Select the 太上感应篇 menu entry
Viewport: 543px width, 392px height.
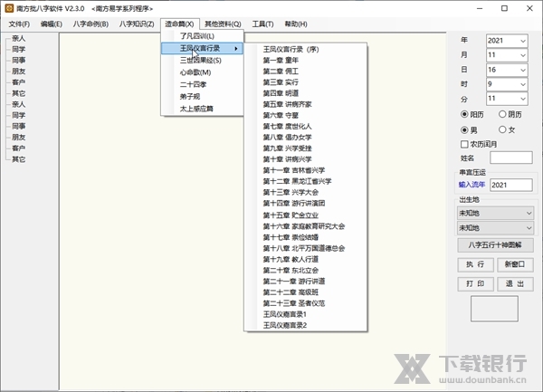pyautogui.click(x=202, y=109)
